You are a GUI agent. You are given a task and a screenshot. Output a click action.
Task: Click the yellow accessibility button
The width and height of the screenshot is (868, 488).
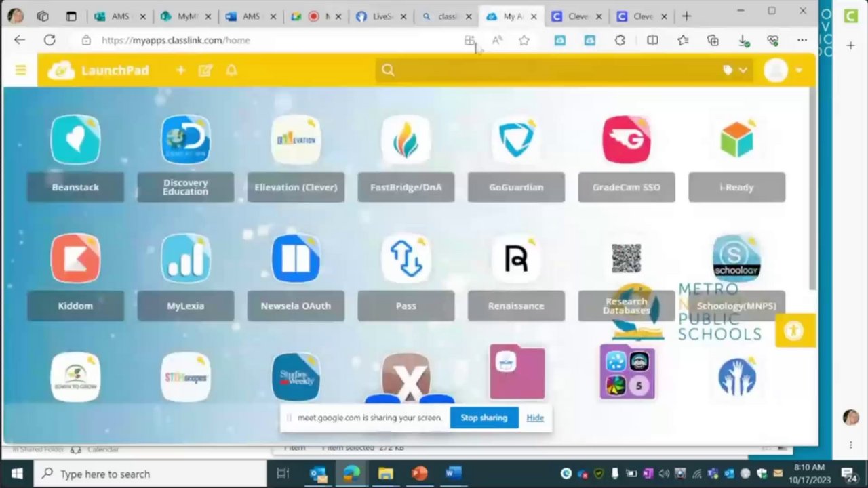click(x=795, y=331)
